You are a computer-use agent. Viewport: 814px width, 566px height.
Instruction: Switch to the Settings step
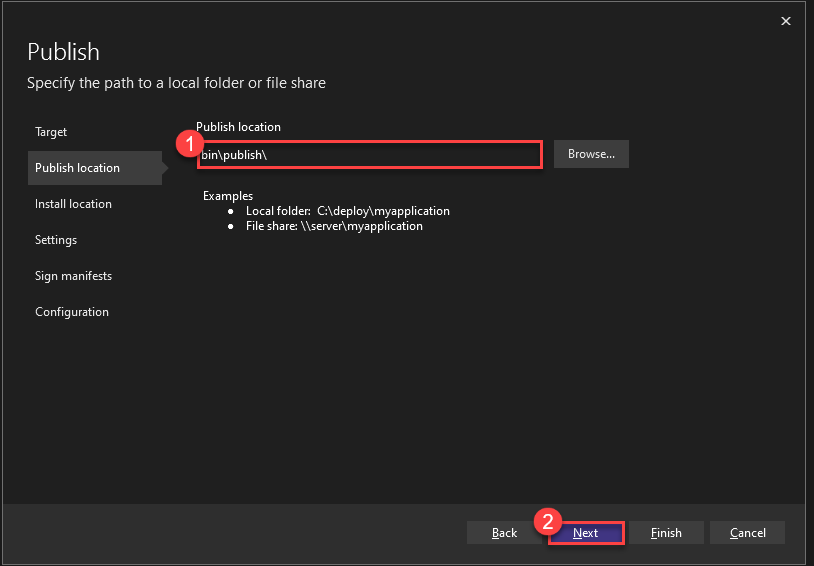coord(56,240)
